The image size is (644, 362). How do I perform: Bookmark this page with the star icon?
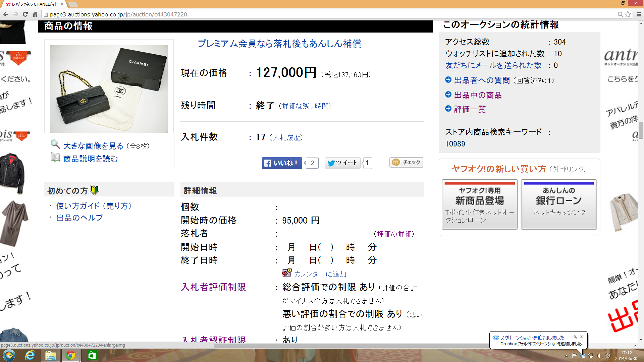628,14
